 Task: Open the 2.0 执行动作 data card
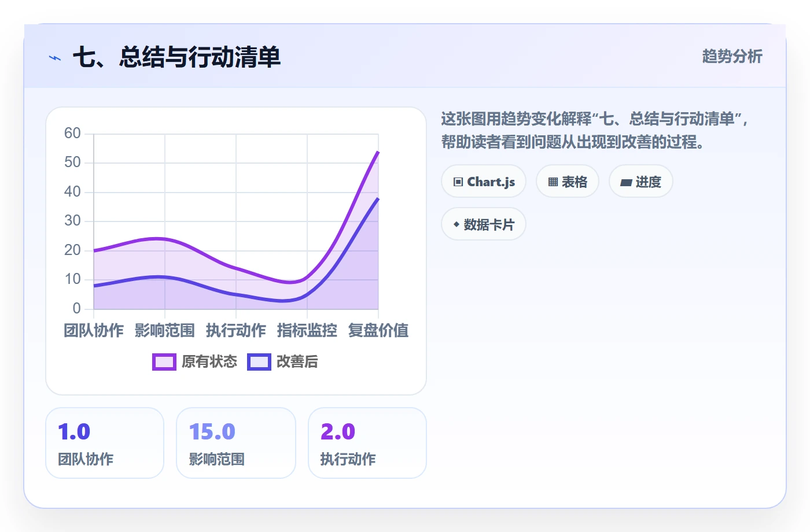[x=367, y=443]
